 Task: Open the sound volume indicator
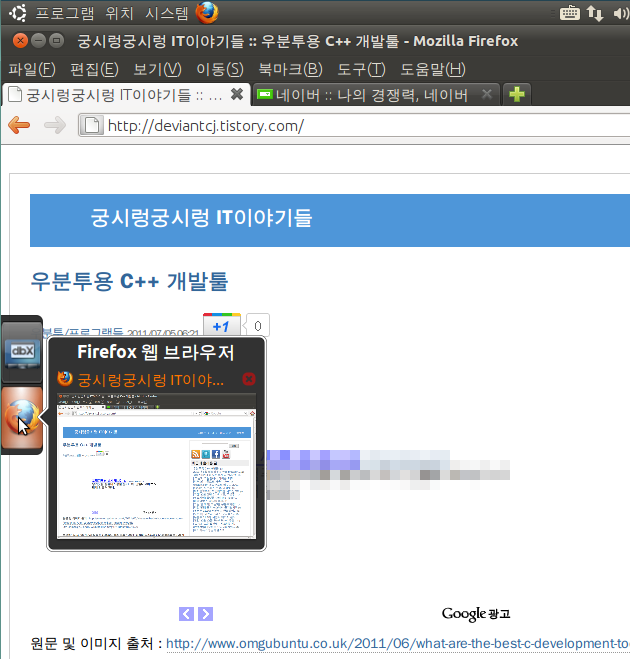(x=620, y=13)
